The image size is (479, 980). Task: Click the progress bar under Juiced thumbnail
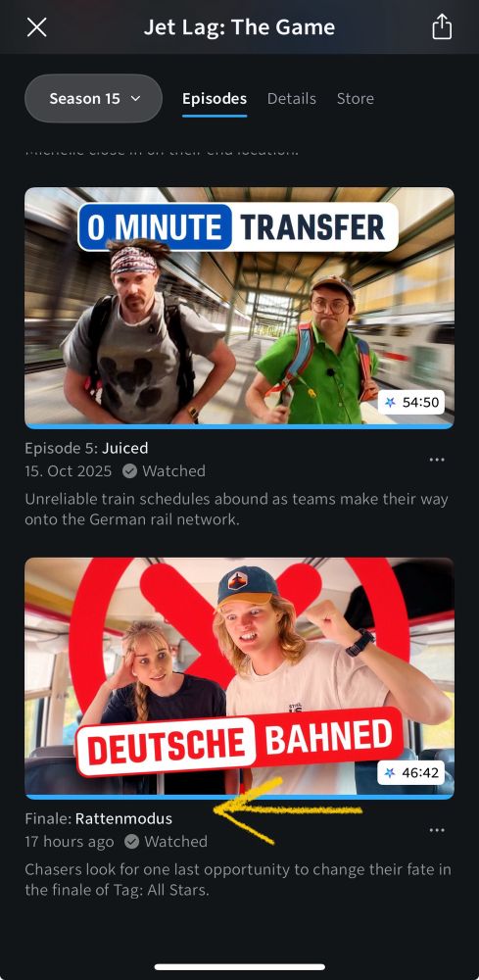pyautogui.click(x=239, y=426)
